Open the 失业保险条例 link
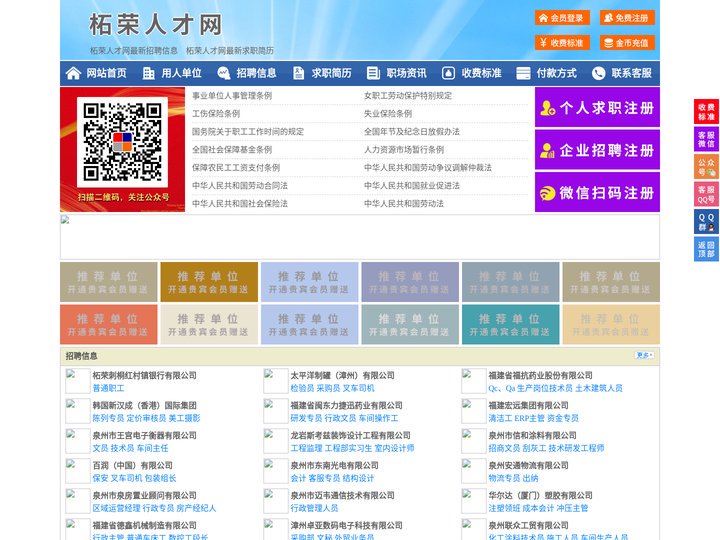 pos(388,113)
